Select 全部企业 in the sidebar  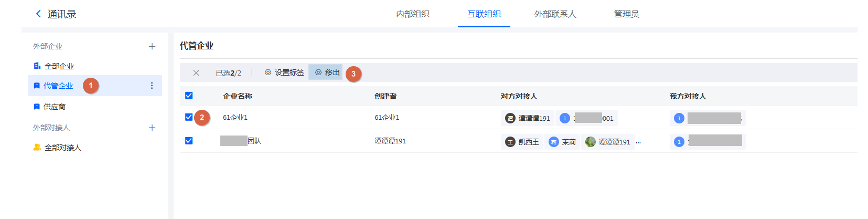click(59, 66)
